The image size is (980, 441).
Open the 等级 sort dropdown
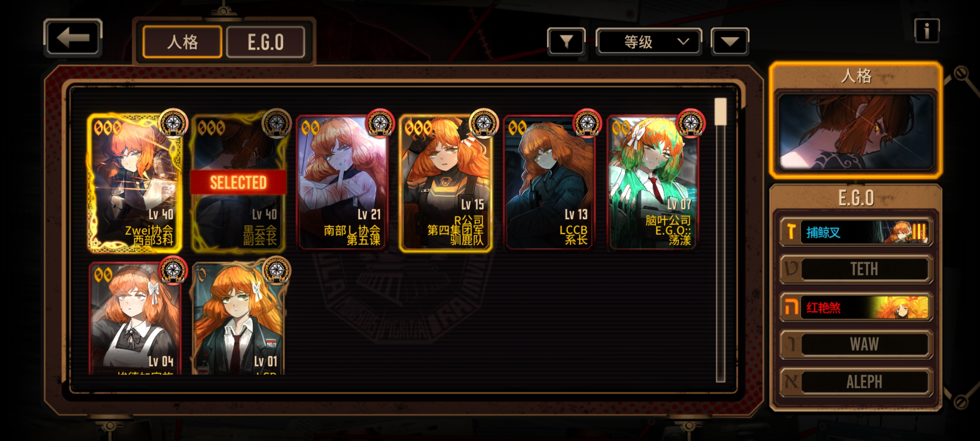pyautogui.click(x=649, y=41)
